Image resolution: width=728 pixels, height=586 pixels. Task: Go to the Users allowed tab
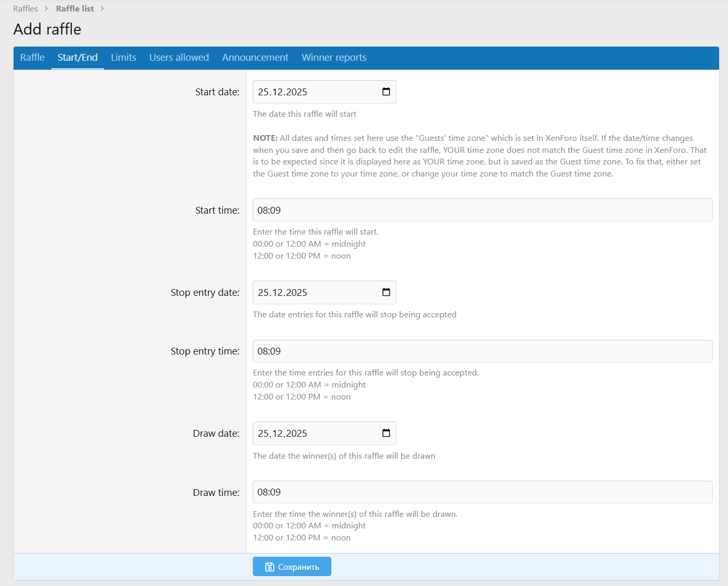pyautogui.click(x=179, y=58)
